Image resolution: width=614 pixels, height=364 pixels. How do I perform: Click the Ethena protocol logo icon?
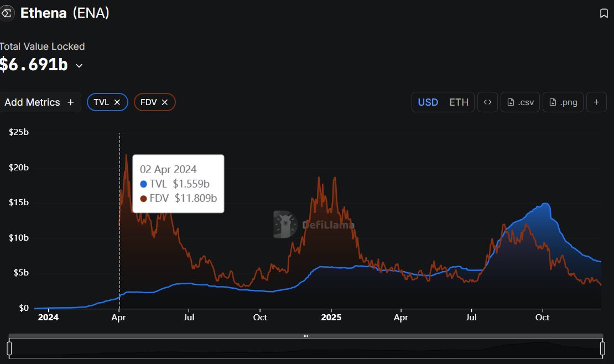(7, 13)
